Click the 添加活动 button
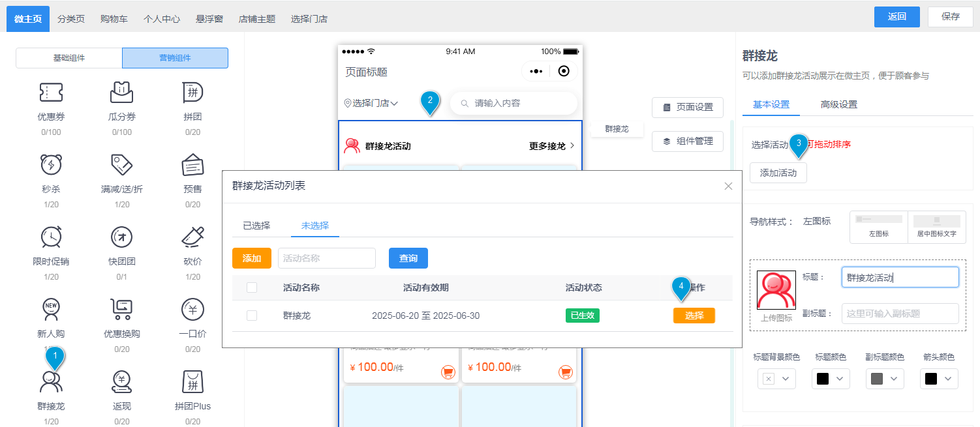The width and height of the screenshot is (980, 427). (778, 173)
